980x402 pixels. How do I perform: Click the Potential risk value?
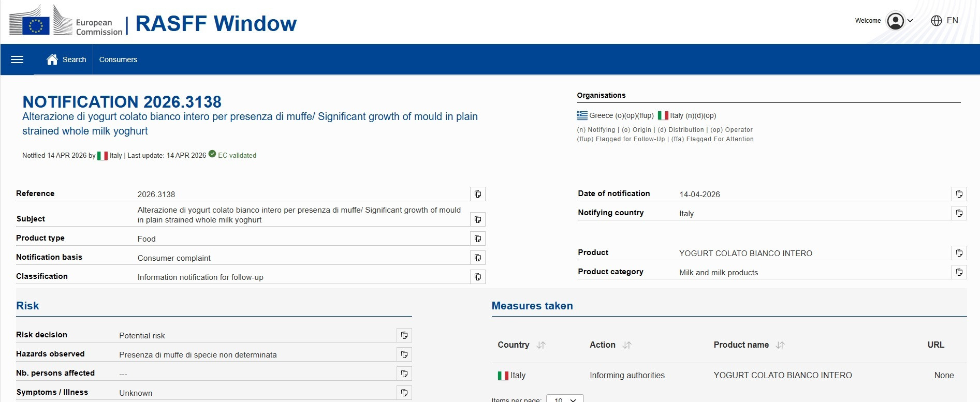pos(142,336)
